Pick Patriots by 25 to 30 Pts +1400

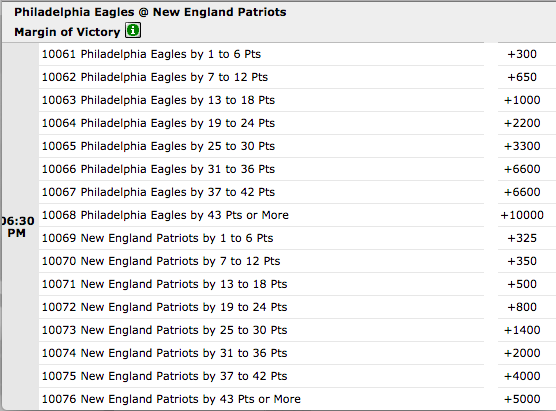522,330
